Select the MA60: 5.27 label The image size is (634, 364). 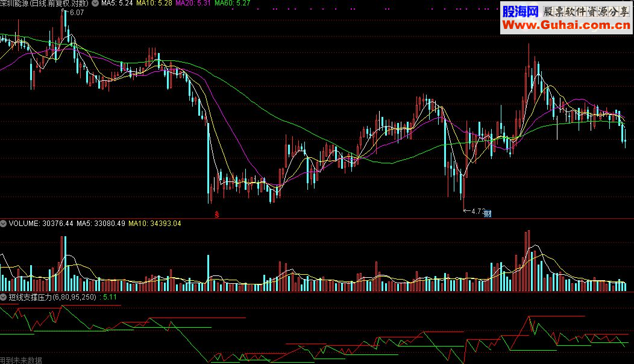[x=232, y=3]
